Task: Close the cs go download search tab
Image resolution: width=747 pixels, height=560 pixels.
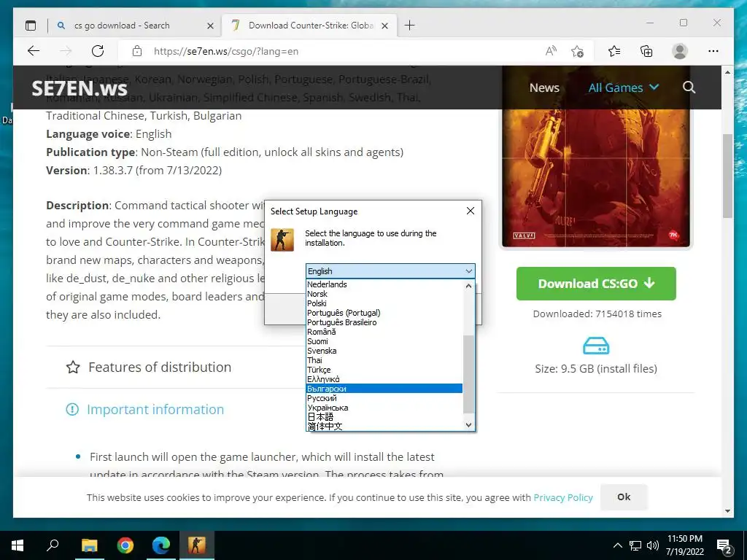Action: pos(210,26)
